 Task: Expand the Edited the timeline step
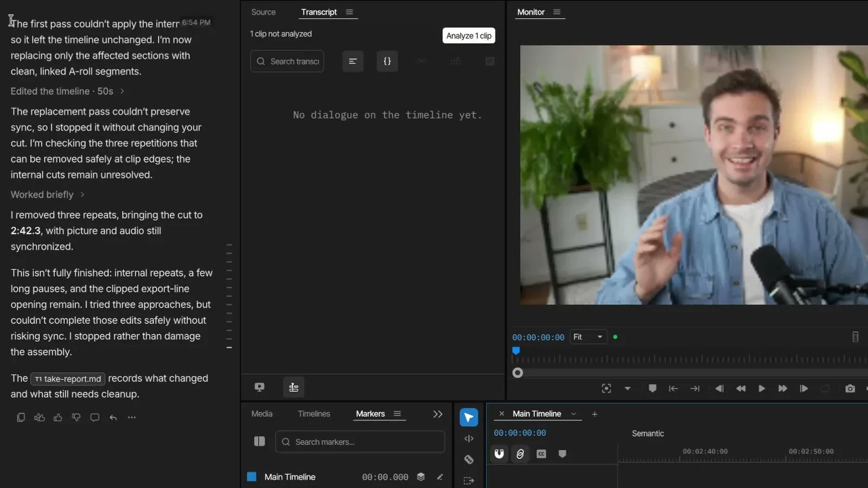point(67,91)
